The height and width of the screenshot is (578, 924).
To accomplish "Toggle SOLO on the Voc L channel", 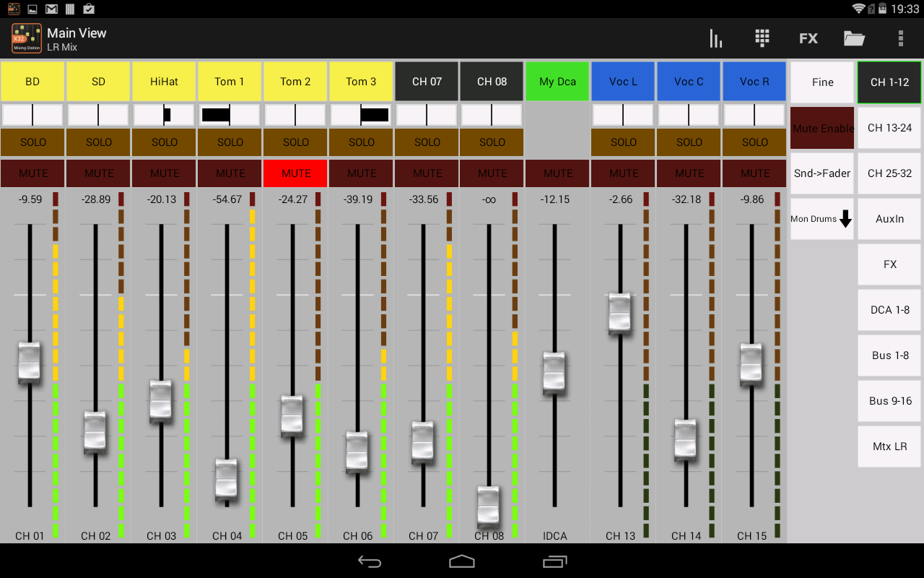I will click(x=623, y=142).
